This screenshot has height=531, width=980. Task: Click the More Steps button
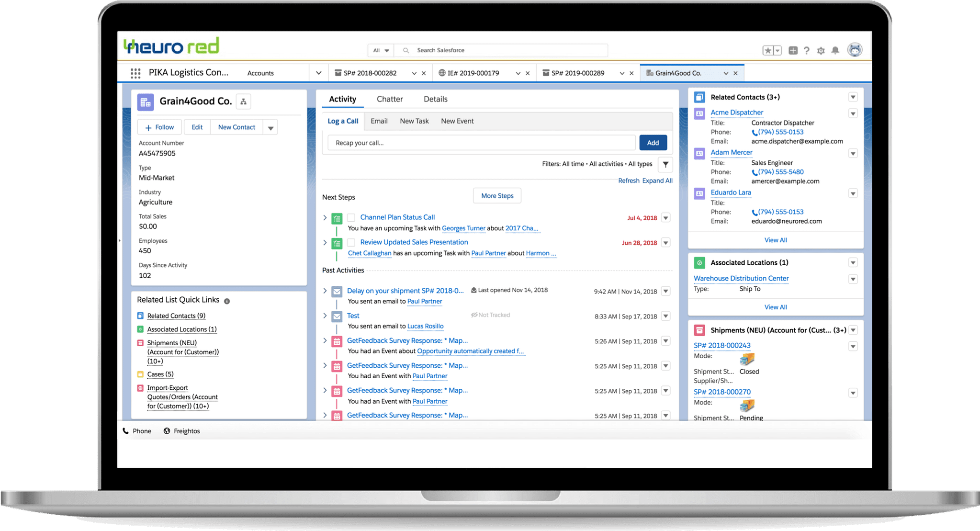click(x=497, y=196)
